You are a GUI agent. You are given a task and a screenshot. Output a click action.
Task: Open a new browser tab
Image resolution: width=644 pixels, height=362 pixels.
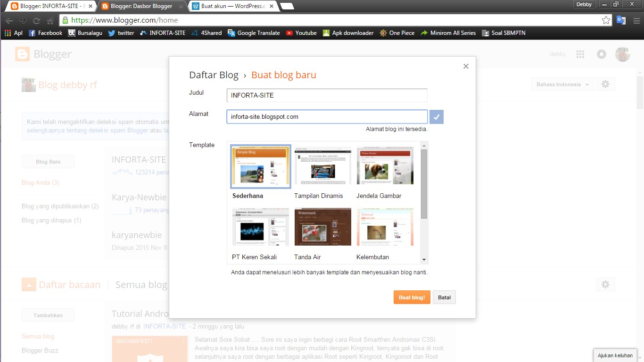[x=287, y=6]
